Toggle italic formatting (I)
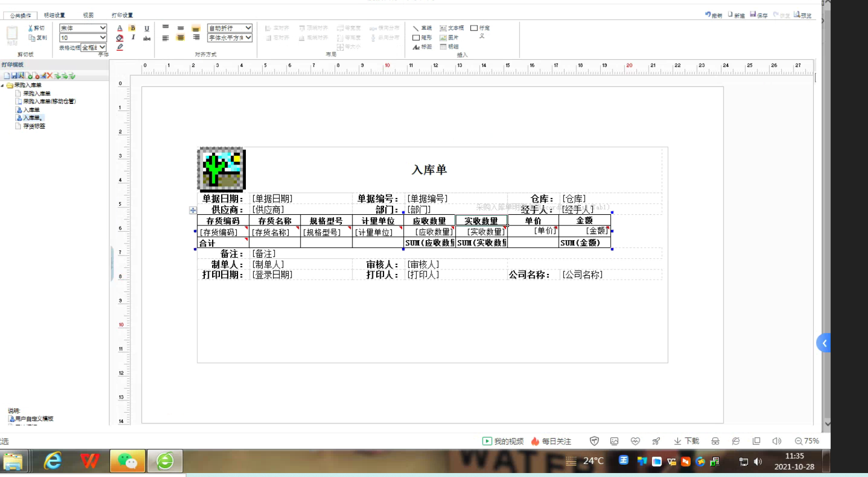Image resolution: width=868 pixels, height=477 pixels. pos(133,38)
